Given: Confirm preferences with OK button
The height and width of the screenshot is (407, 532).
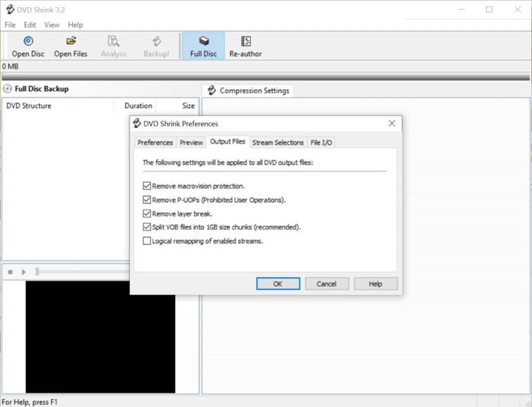Looking at the screenshot, I should point(278,283).
